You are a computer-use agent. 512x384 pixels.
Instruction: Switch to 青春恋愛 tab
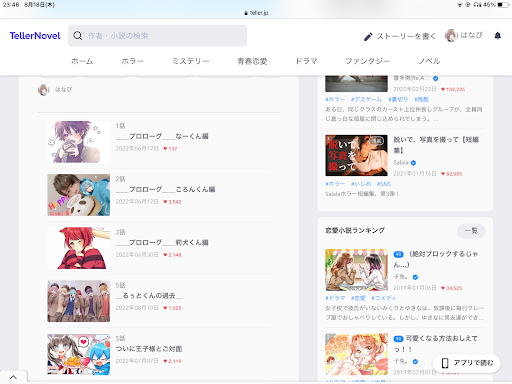pyautogui.click(x=252, y=61)
